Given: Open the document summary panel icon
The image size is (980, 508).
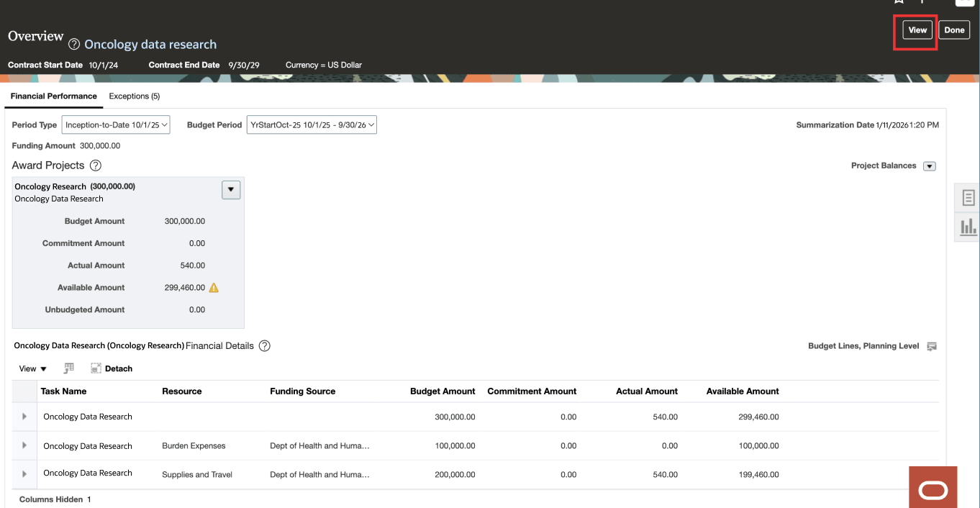Looking at the screenshot, I should coord(967,197).
